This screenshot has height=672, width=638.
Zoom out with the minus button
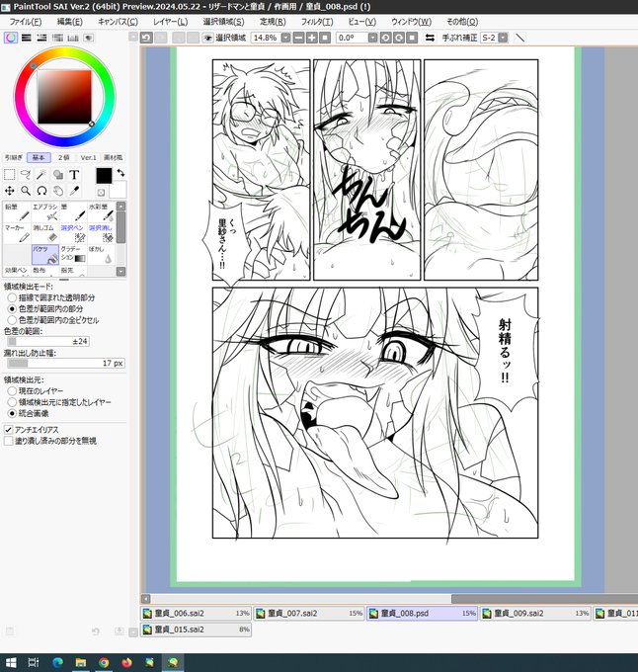[299, 38]
